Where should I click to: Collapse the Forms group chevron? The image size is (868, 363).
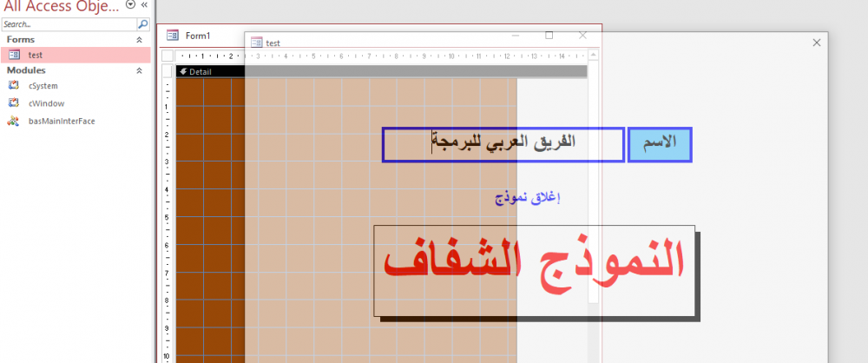[x=140, y=40]
